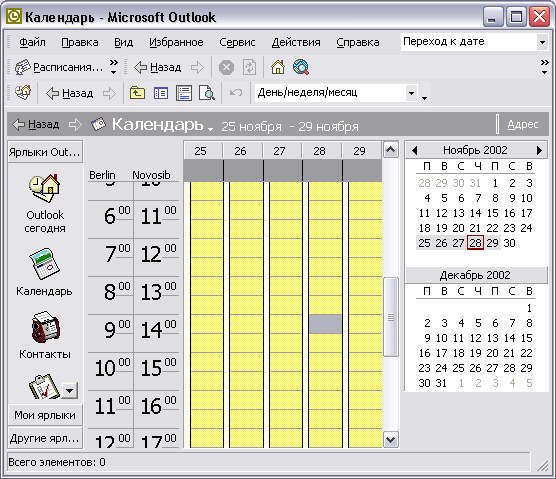Expand the День/неделя/месяц view dropdown
Viewport: 556px width, 479px height.
pyautogui.click(x=411, y=93)
